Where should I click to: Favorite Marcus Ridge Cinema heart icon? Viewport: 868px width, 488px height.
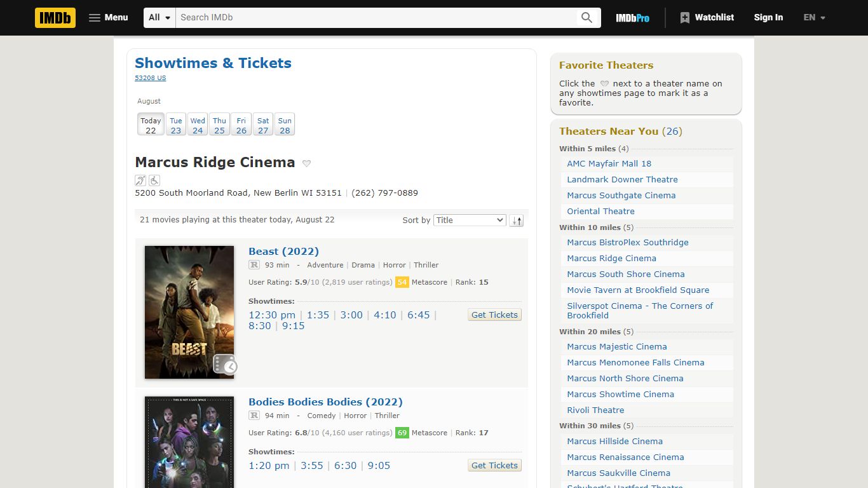click(306, 163)
